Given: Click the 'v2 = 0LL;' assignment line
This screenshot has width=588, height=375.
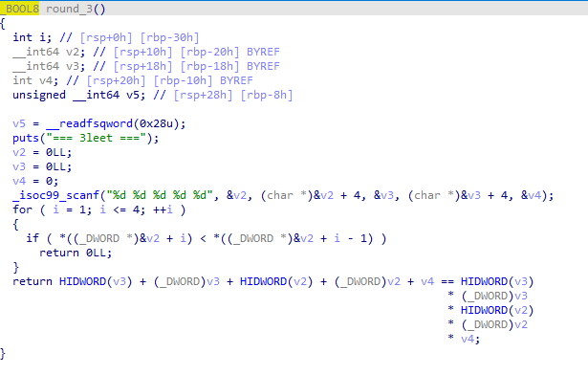Looking at the screenshot, I should coord(42,152).
